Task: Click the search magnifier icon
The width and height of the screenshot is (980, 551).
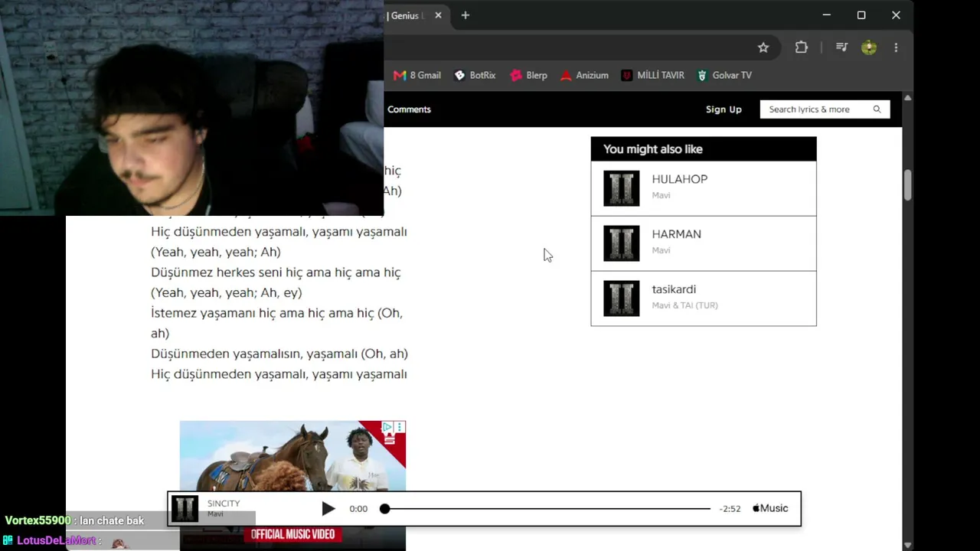Action: 877,109
